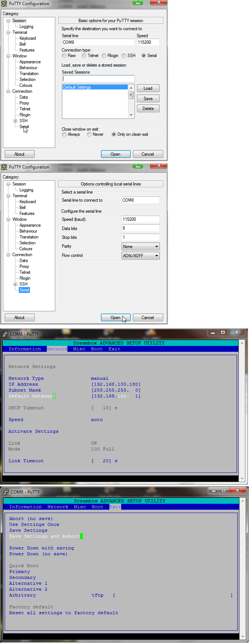Open the Flow control dropdown showing XON/XOFF
Screen dimensions: 249x644
click(141, 256)
